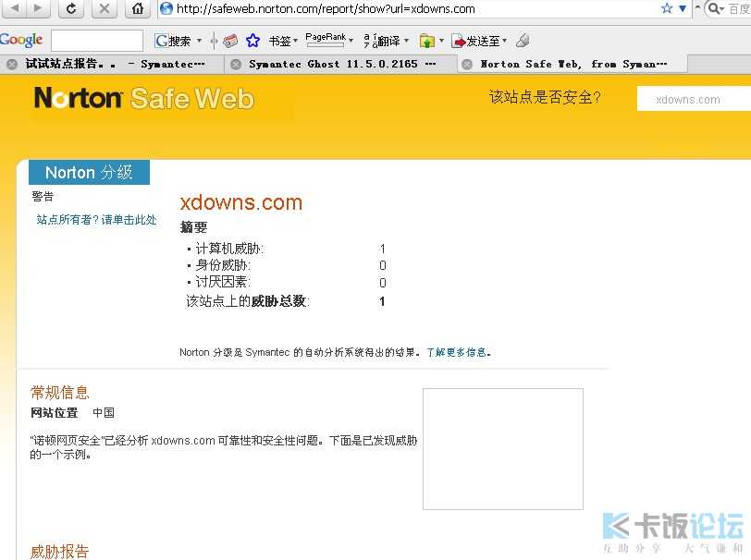The image size is (751, 560).
Task: Switch to the Norton Safe Web tab
Action: [x=573, y=64]
